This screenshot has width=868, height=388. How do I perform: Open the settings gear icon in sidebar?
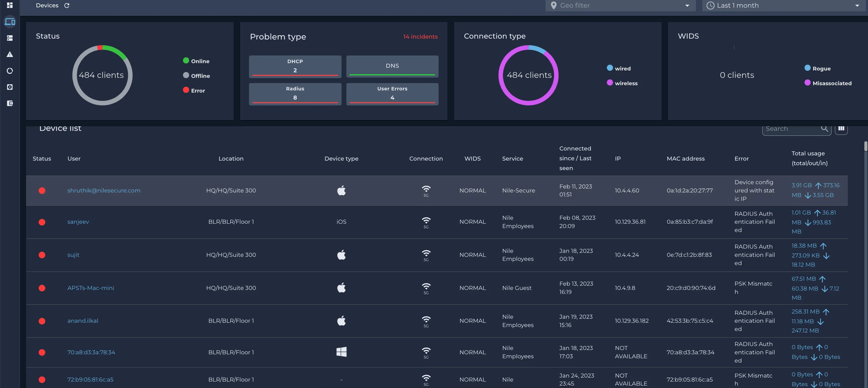pos(10,87)
